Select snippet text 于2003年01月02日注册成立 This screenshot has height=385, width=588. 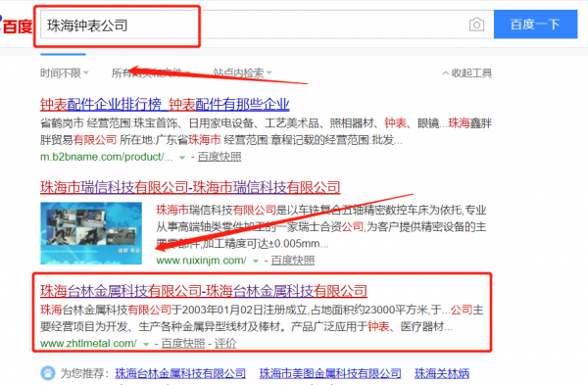[x=239, y=310]
